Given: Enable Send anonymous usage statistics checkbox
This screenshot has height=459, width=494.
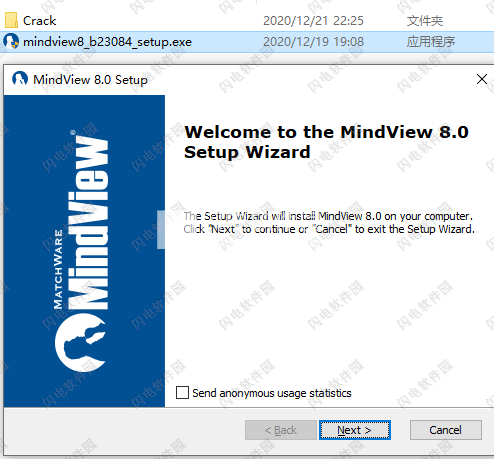Looking at the screenshot, I should pos(182,392).
